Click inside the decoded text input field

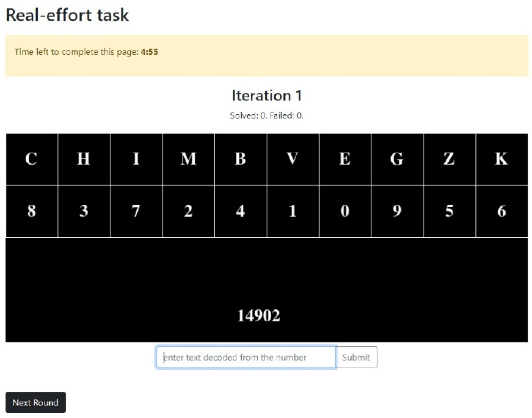(247, 357)
